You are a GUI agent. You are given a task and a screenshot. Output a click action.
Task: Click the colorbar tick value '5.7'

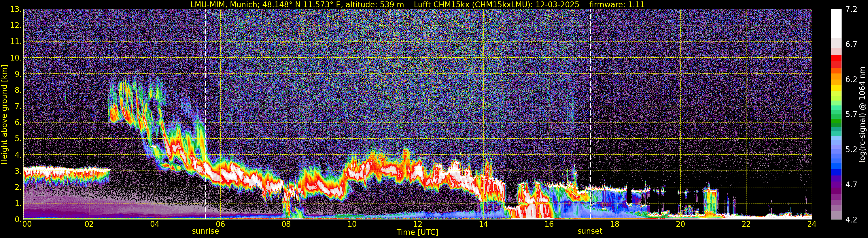click(x=851, y=114)
